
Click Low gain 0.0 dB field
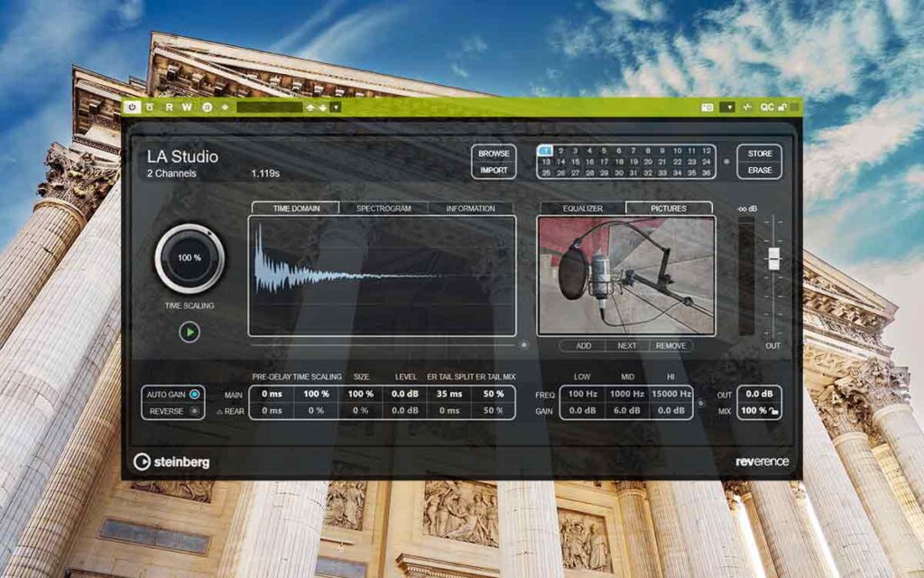(582, 411)
